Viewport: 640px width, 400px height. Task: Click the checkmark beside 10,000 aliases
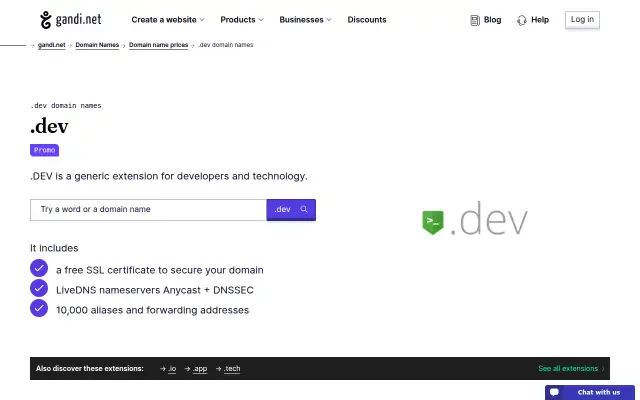point(39,308)
